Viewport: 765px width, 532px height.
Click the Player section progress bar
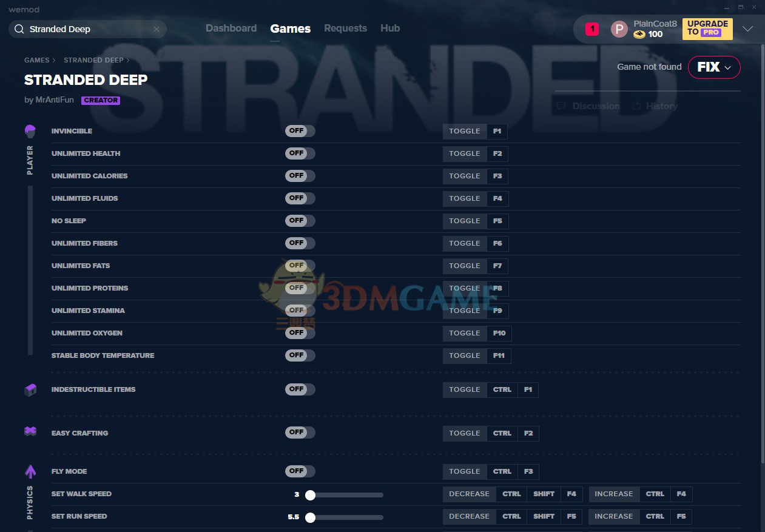(x=30, y=271)
